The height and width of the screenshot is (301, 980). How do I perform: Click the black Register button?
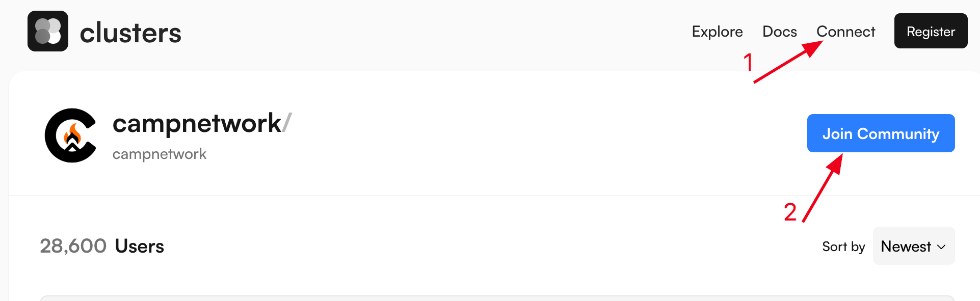coord(931,31)
